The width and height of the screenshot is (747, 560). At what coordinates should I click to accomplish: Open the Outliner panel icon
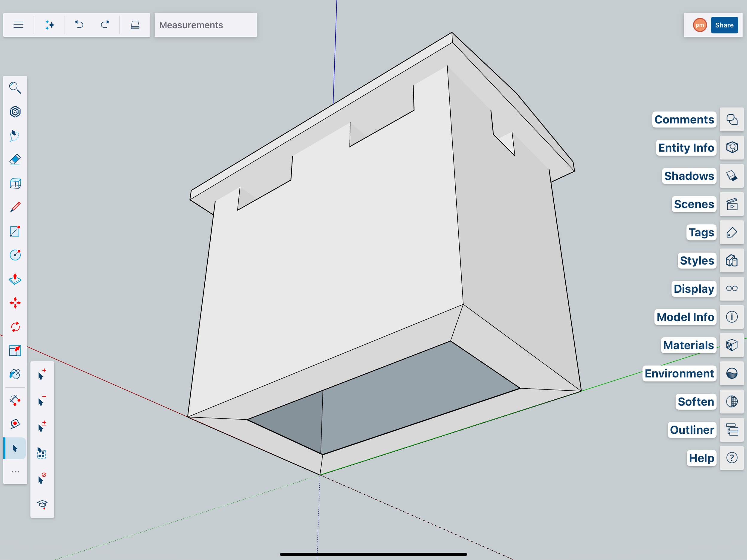coord(732,430)
